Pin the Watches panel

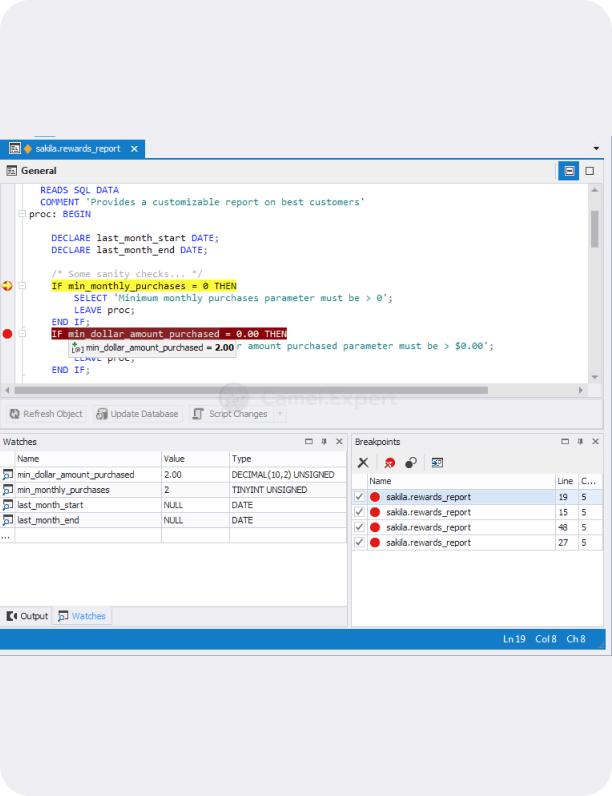tap(323, 441)
